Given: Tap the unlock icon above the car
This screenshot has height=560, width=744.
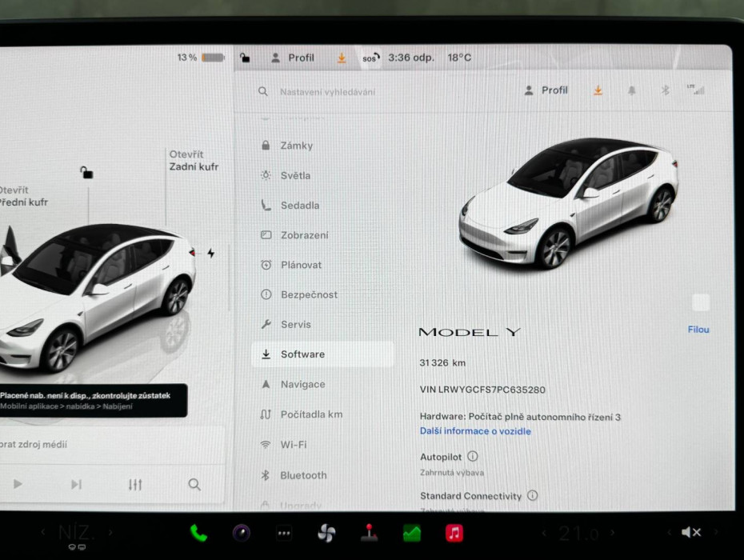Looking at the screenshot, I should tap(86, 172).
